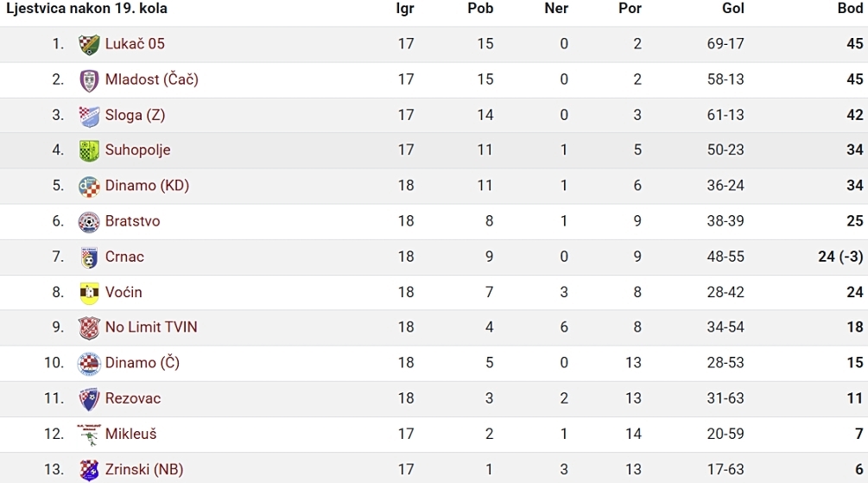The width and height of the screenshot is (868, 483).
Task: Click the Zrinski (NB) club crest
Action: pos(89,470)
